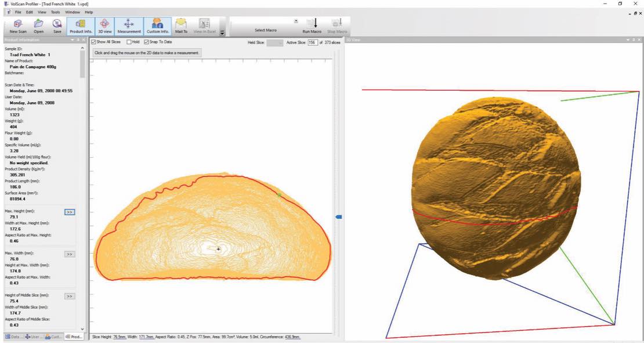Open the Custom Info. panel
The image size is (644, 343).
157,26
